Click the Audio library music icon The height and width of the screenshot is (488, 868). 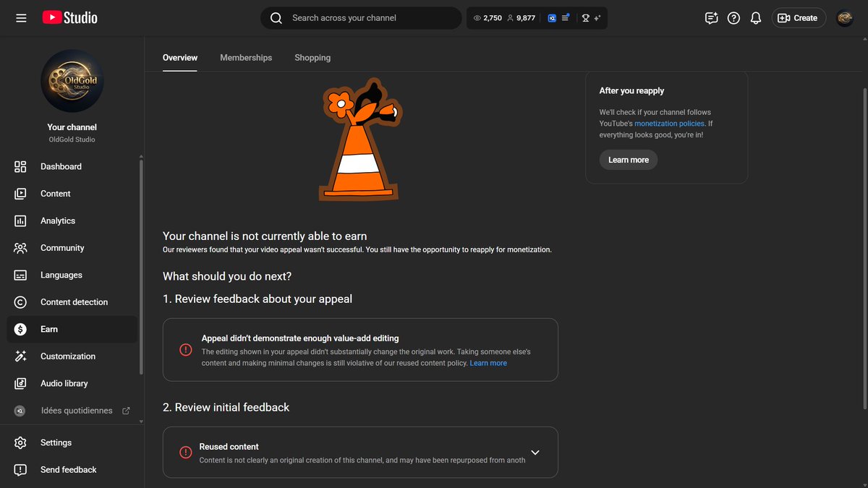pos(20,383)
